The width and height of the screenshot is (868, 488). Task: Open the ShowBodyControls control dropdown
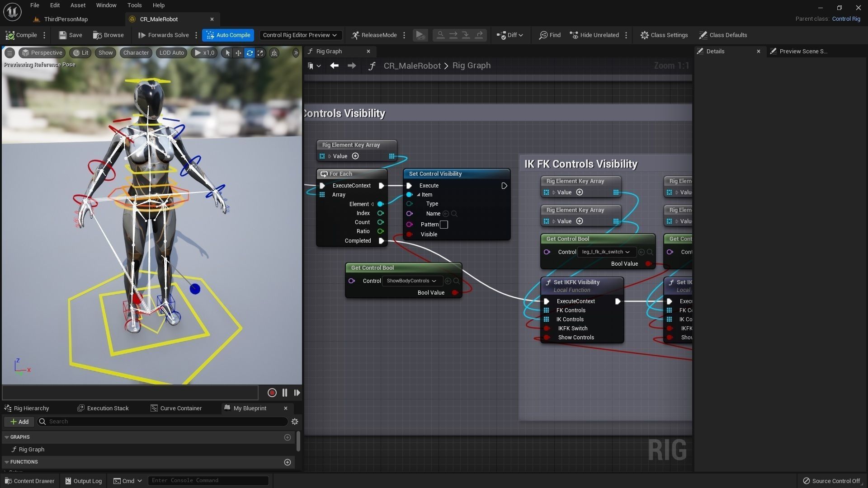click(411, 281)
